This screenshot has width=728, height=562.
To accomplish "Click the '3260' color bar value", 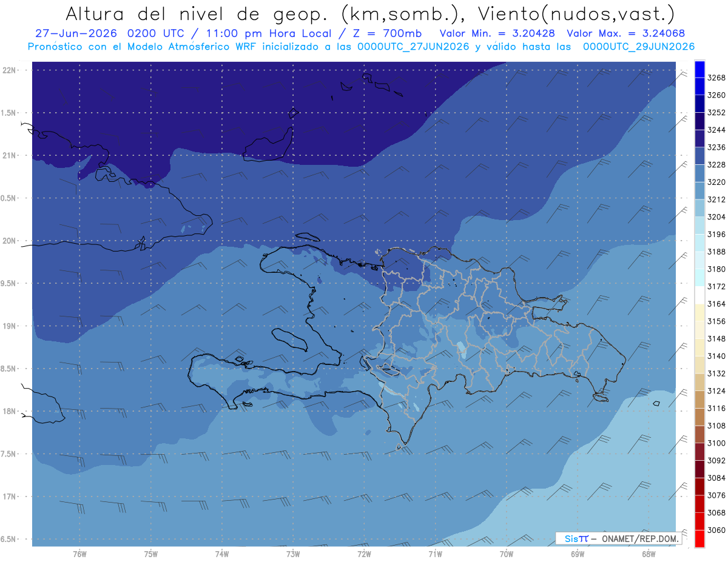I will (716, 95).
